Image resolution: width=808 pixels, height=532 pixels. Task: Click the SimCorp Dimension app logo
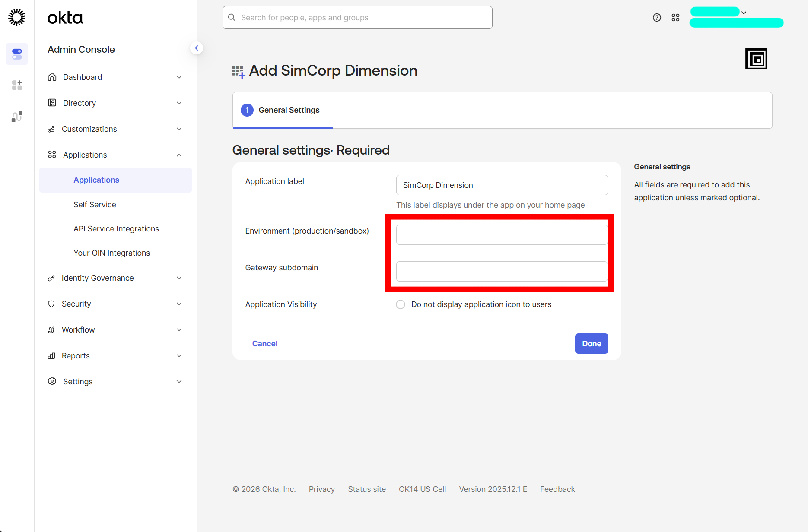point(756,58)
